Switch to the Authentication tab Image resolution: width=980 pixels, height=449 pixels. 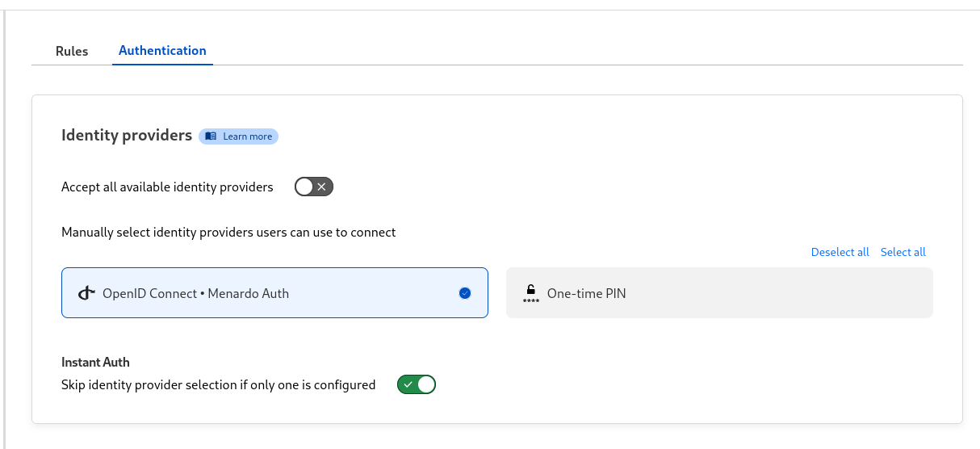pyautogui.click(x=162, y=50)
